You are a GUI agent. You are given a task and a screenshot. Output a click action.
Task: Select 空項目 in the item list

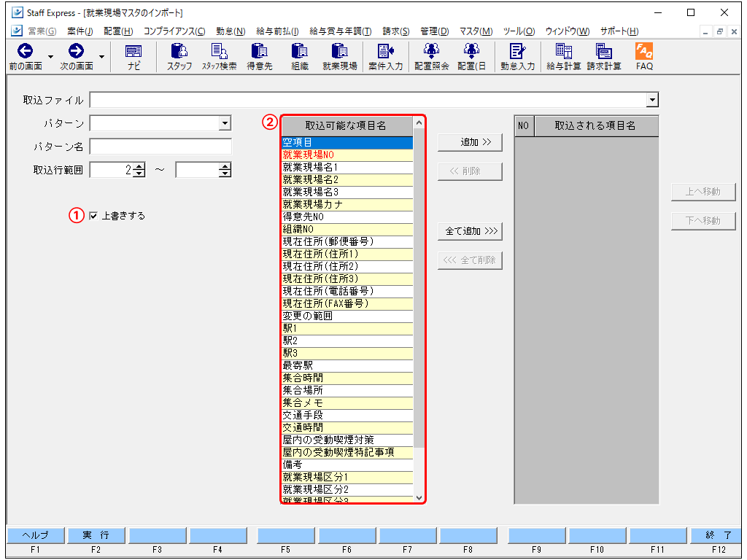(x=347, y=142)
